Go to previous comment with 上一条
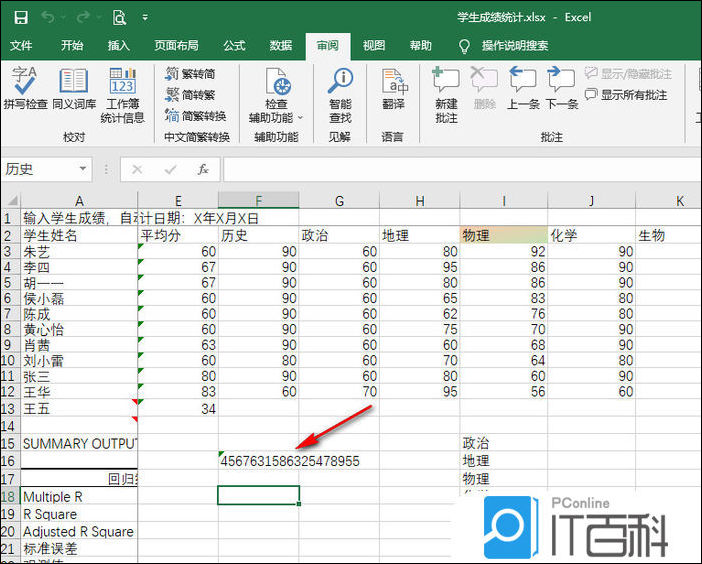This screenshot has width=702, height=564. click(523, 88)
